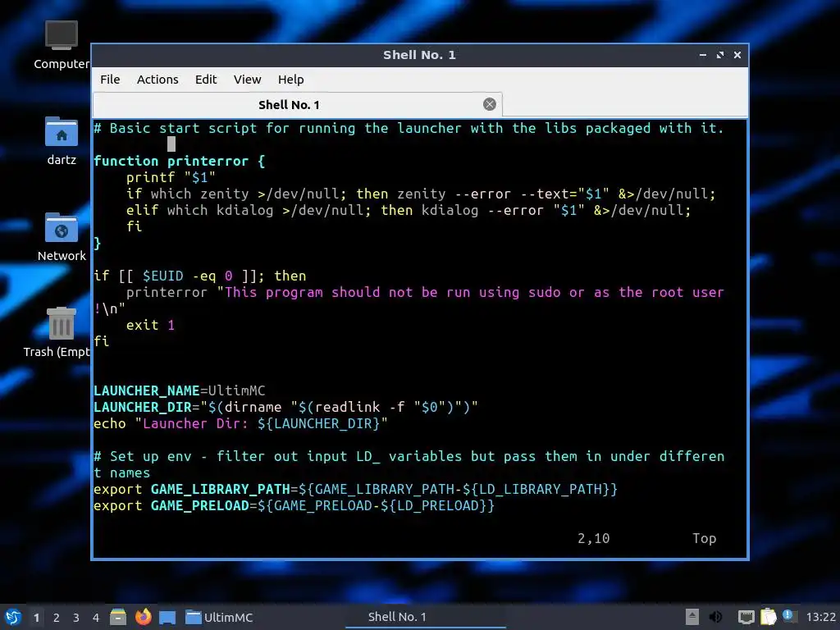Open the volume control tray icon
The width and height of the screenshot is (840, 630).
tap(715, 617)
